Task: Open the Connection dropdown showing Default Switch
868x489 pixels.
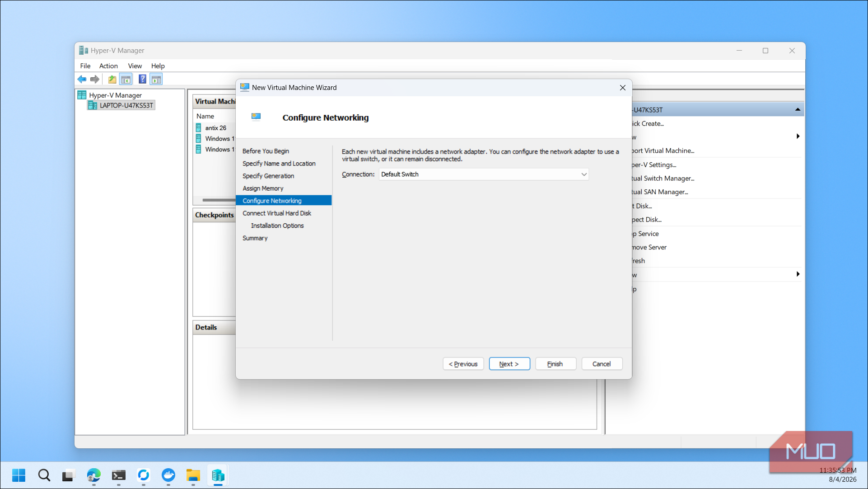Action: pyautogui.click(x=484, y=174)
